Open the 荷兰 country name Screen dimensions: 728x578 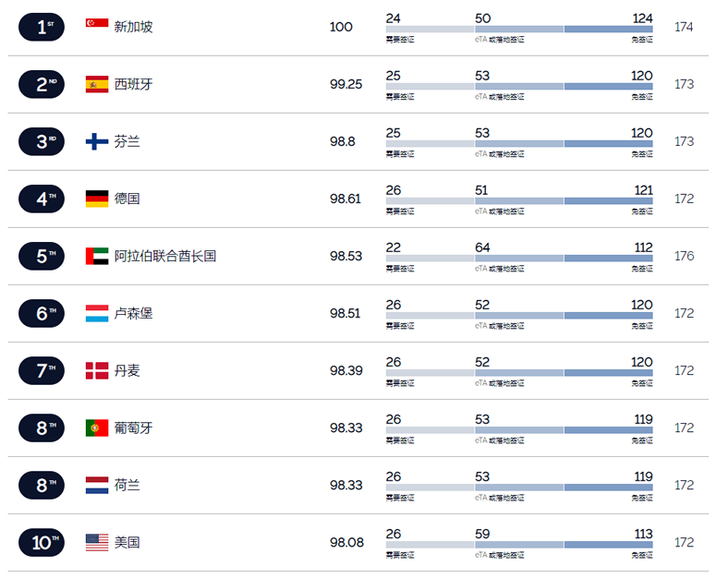coord(127,486)
